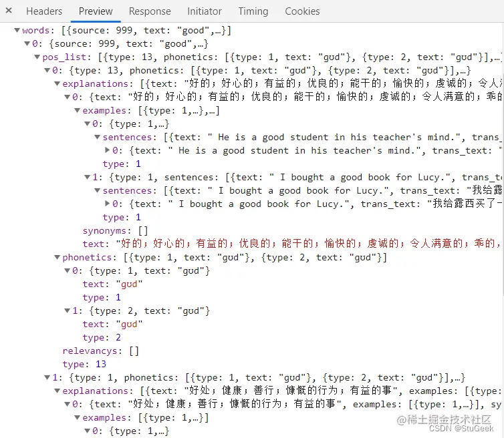Collapse pos_list item 1 with type: 1

(47, 377)
